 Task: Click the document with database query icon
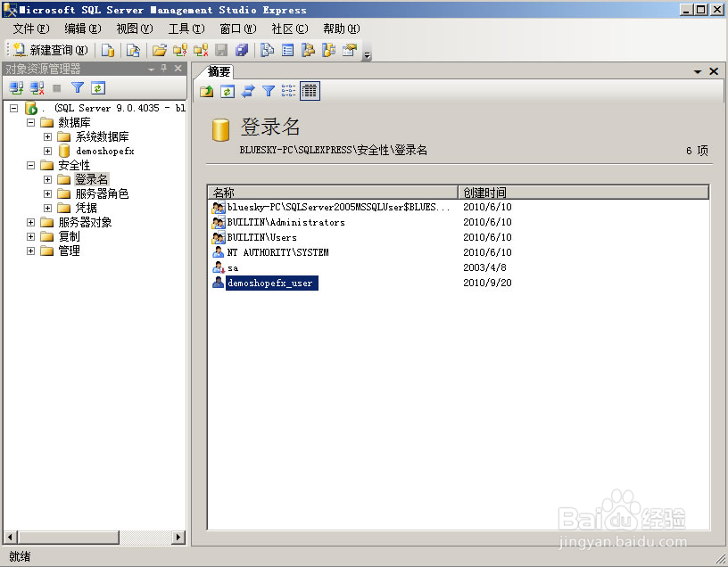133,50
